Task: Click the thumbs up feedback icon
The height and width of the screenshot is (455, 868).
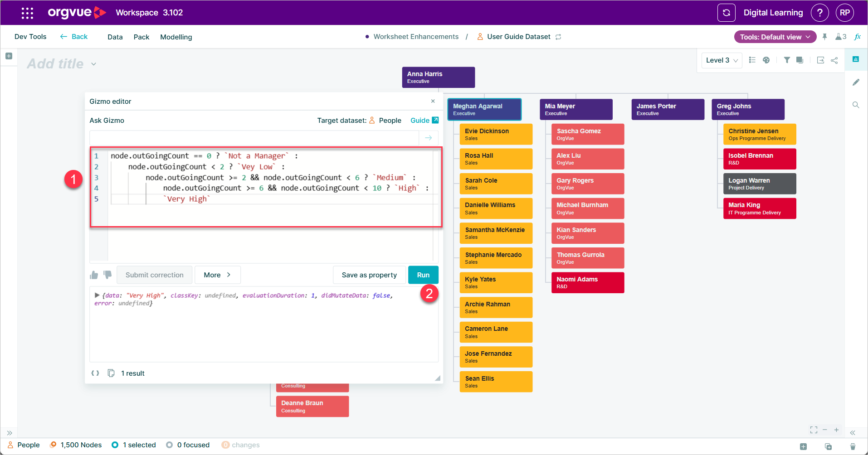Action: point(94,275)
